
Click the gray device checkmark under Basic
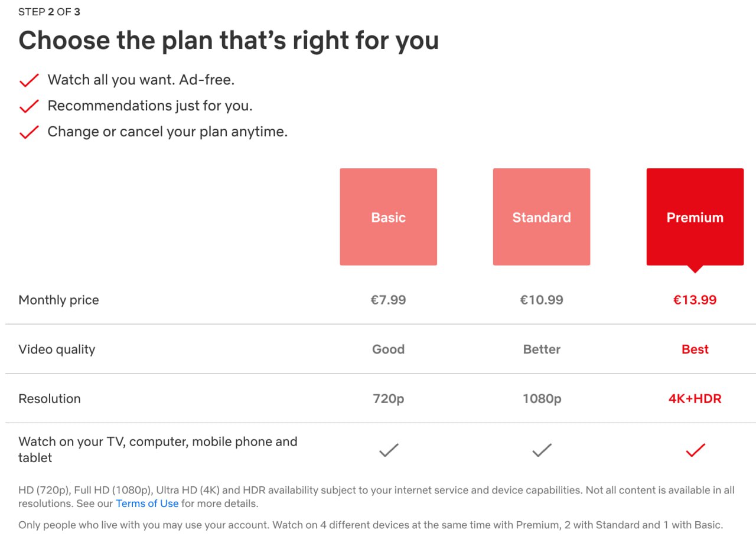pos(389,450)
